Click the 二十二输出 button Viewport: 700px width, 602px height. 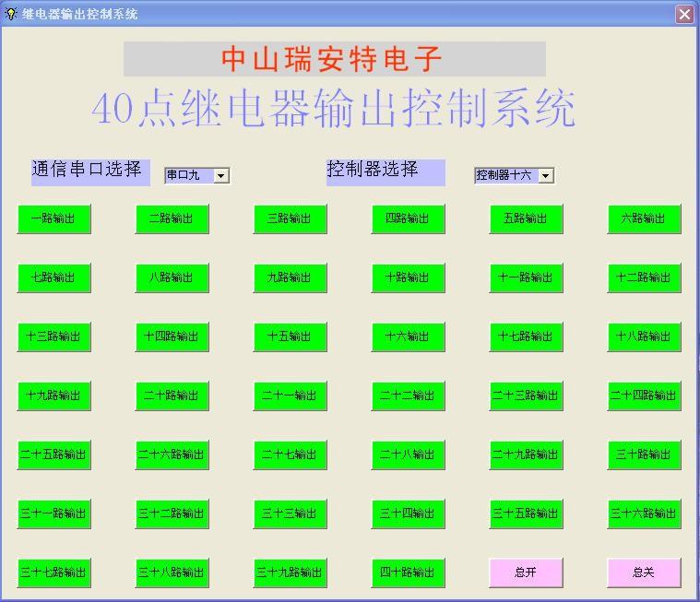coord(408,395)
